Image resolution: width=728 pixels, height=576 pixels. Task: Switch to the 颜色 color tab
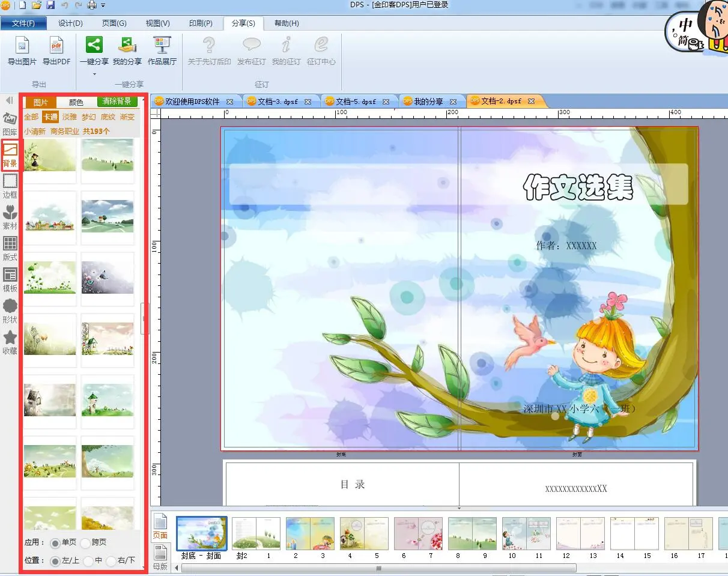coord(76,103)
